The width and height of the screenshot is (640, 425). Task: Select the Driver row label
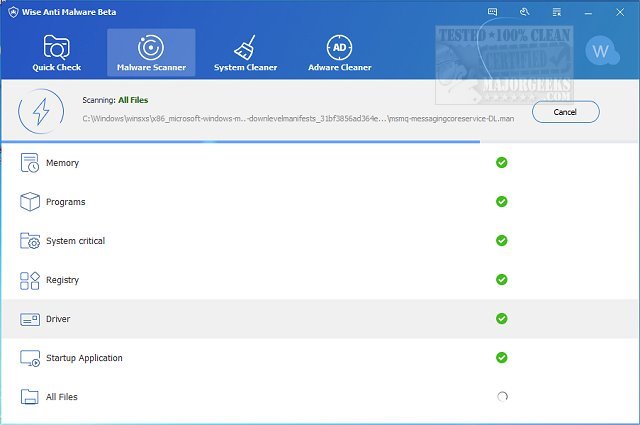pyautogui.click(x=58, y=319)
